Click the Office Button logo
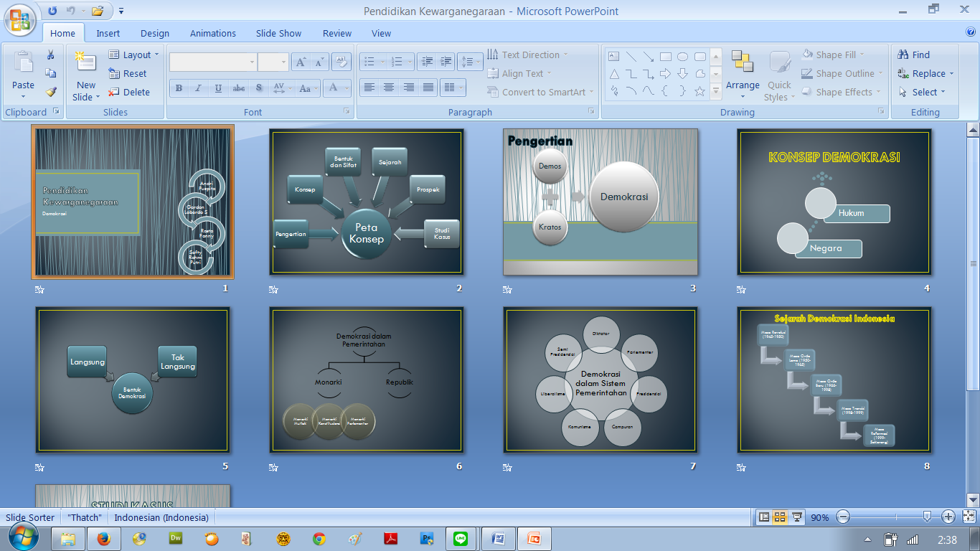The width and height of the screenshot is (980, 551). (21, 19)
